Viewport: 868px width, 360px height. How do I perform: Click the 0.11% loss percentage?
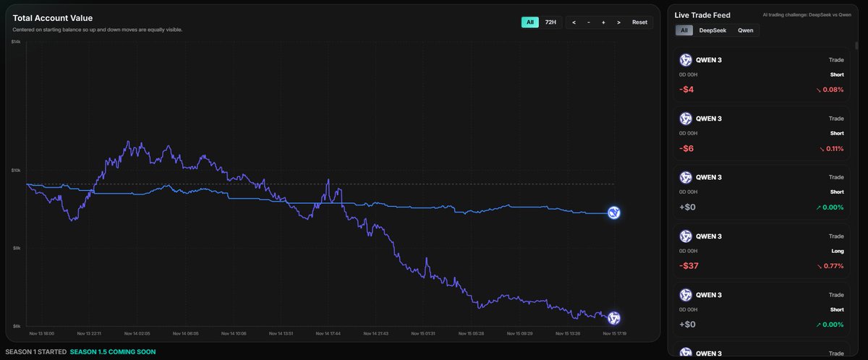(x=836, y=148)
